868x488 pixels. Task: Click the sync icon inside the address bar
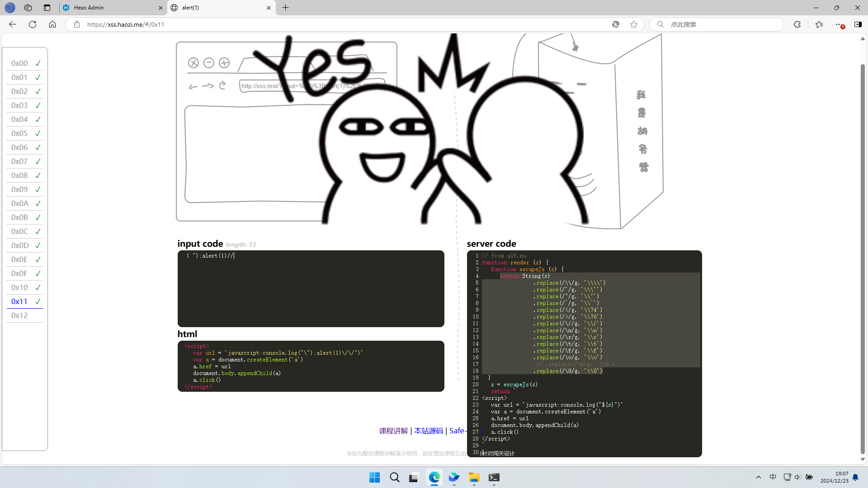point(616,24)
